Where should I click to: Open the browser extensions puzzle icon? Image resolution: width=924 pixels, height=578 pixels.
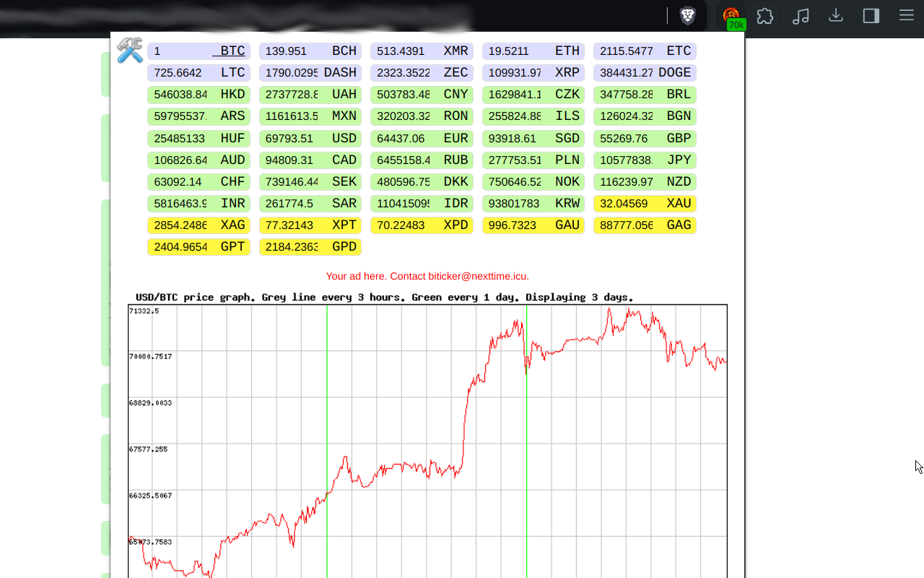point(765,16)
